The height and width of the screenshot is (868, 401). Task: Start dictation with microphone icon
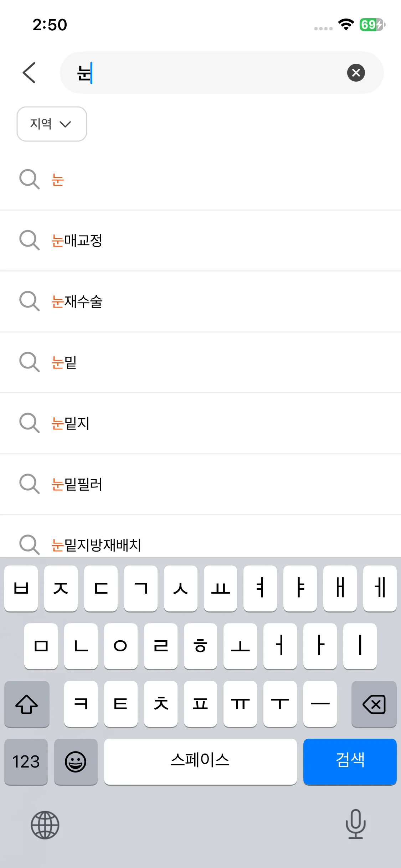(x=355, y=824)
